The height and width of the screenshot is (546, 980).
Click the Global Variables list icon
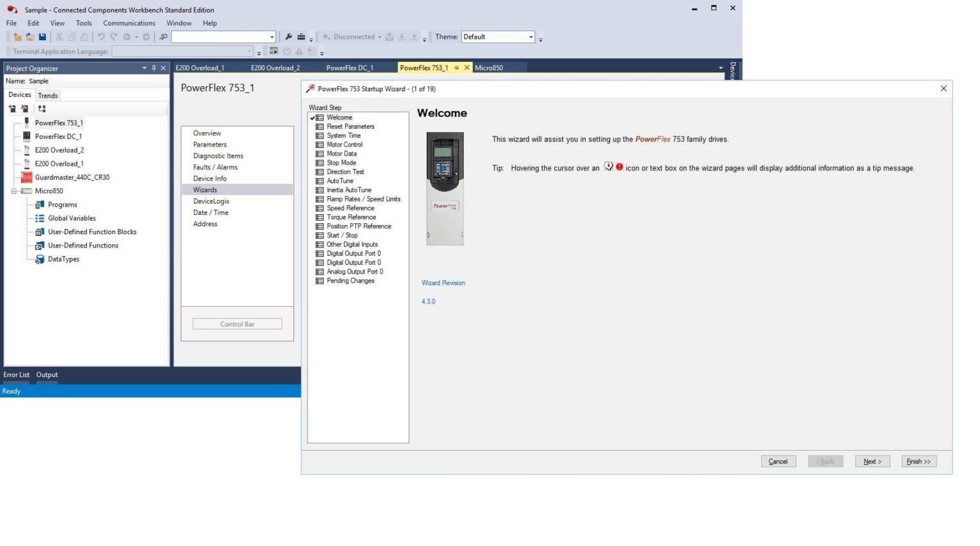click(x=40, y=218)
